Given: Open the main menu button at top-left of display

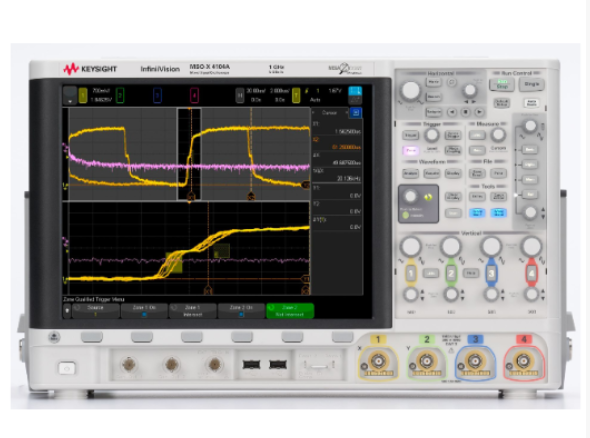Looking at the screenshot, I should coord(70,95).
